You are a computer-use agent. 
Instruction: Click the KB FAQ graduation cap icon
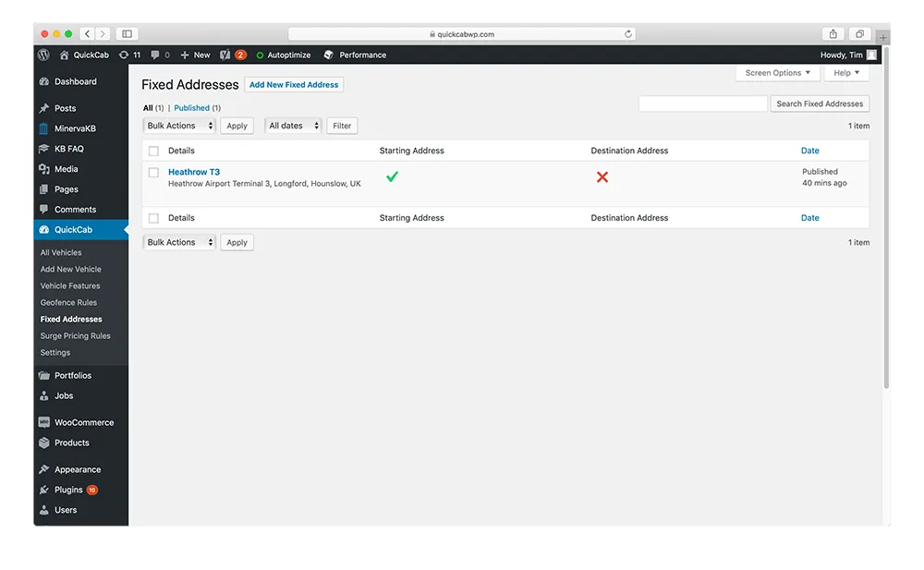point(44,149)
